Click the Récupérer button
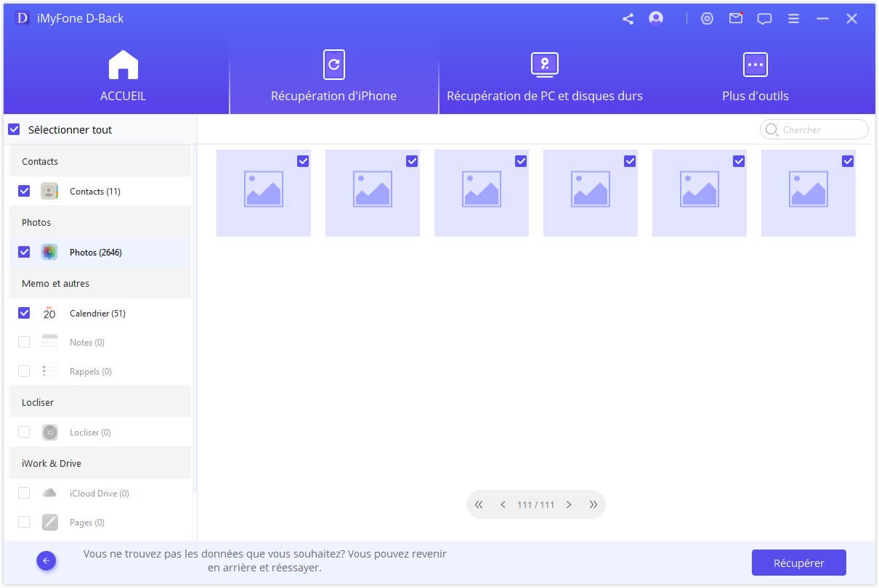 point(798,563)
